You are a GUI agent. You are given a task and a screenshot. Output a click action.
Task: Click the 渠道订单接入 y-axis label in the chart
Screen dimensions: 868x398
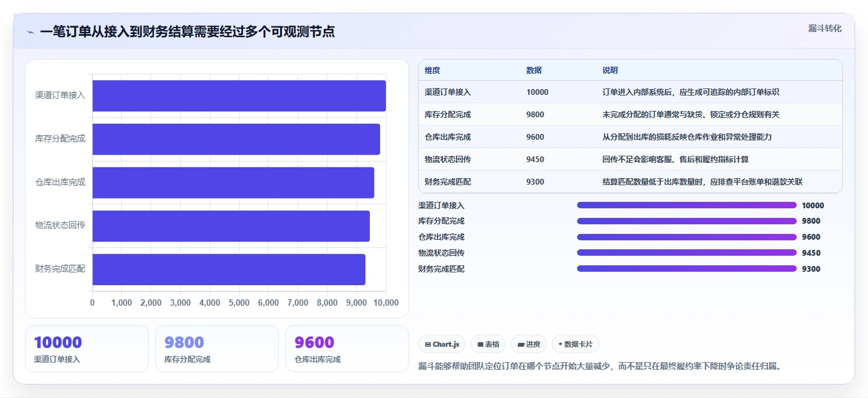coord(60,95)
